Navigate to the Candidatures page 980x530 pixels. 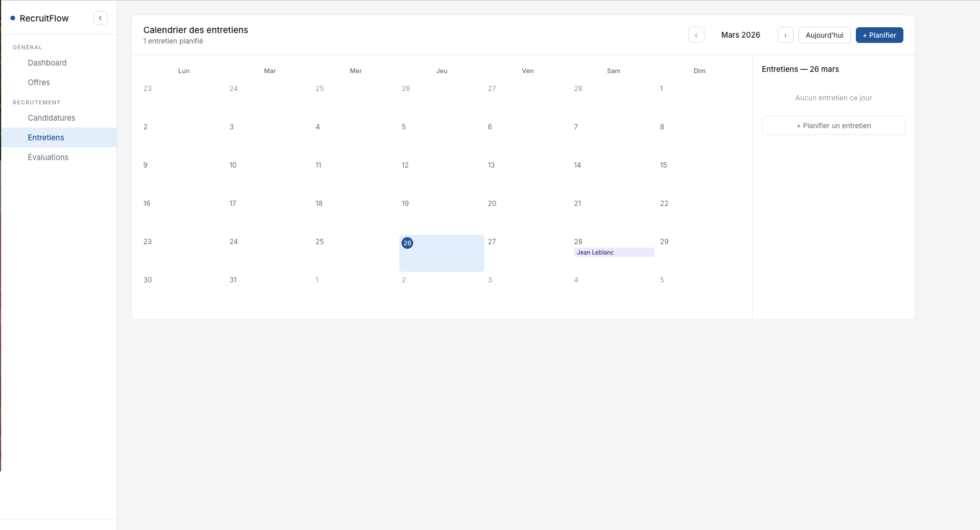(51, 118)
